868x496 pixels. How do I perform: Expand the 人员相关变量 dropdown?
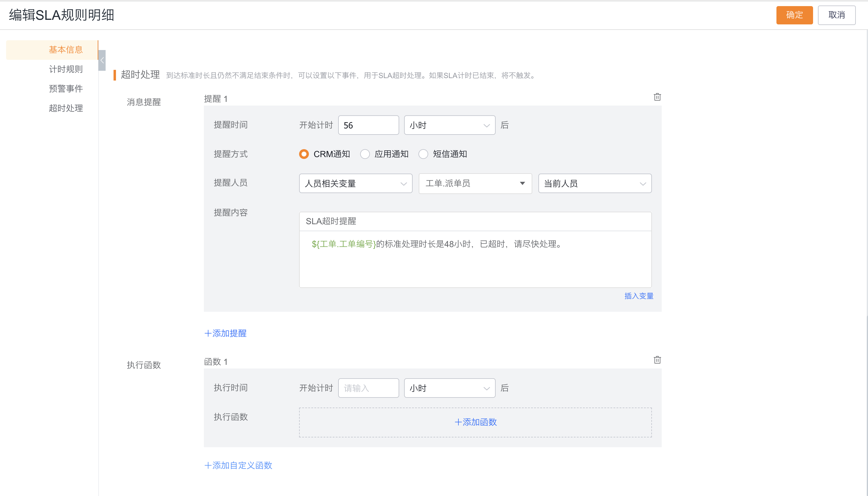pyautogui.click(x=356, y=184)
